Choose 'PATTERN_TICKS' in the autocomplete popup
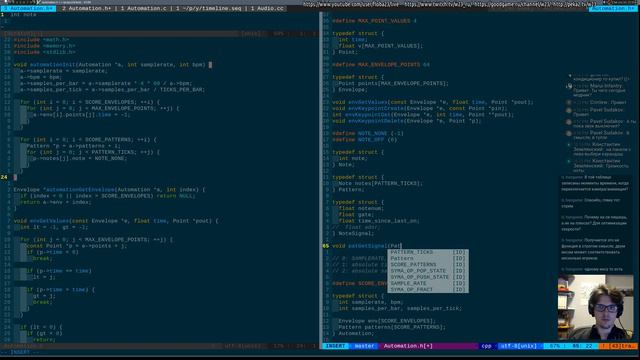The width and height of the screenshot is (640, 360). coord(428,252)
